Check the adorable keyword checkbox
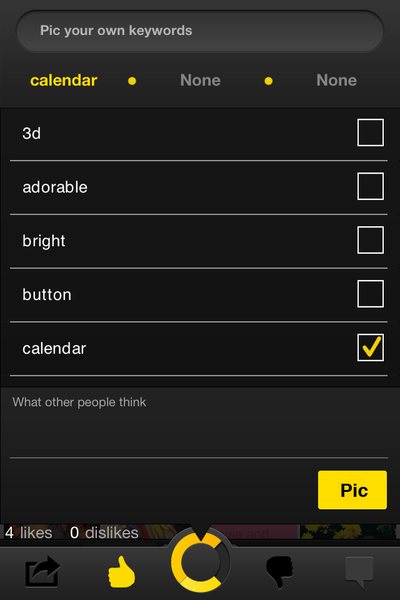This screenshot has height=600, width=400. coord(371,186)
